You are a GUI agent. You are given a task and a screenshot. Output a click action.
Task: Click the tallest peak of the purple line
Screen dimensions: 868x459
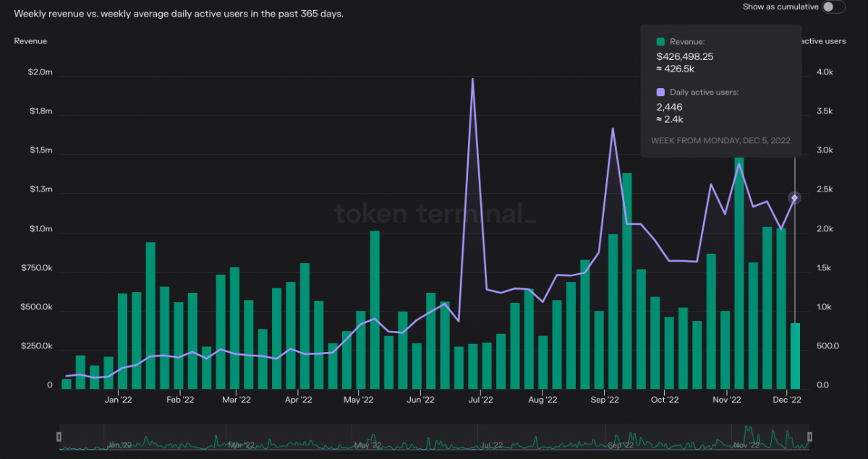click(473, 77)
